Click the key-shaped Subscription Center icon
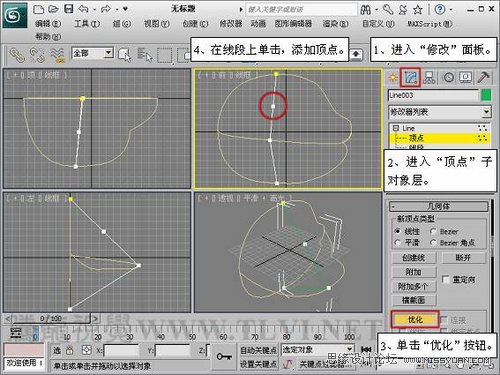This screenshot has width=500, height=375. (x=388, y=9)
